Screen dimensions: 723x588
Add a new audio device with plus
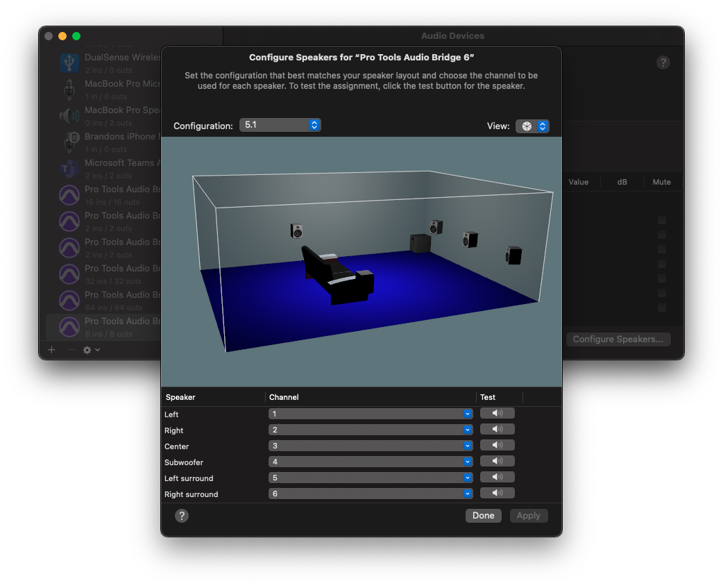[51, 350]
